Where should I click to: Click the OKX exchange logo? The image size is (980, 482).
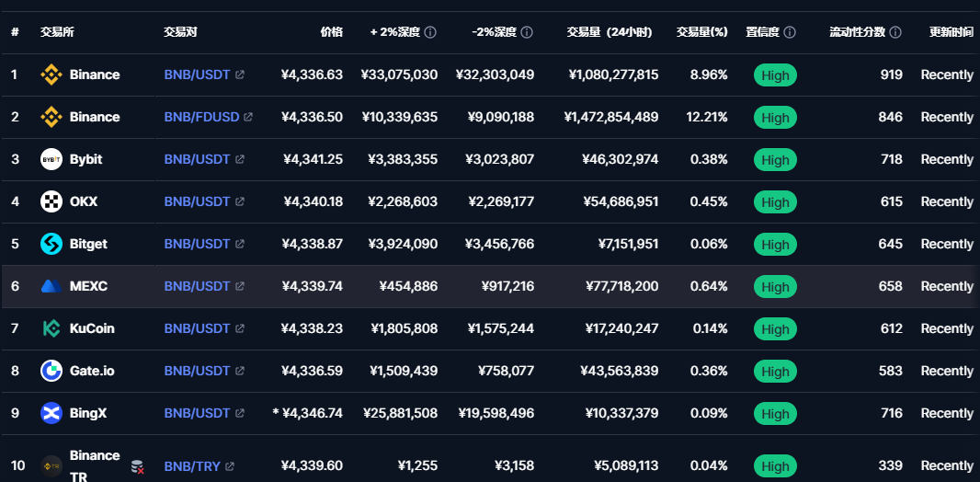point(51,201)
